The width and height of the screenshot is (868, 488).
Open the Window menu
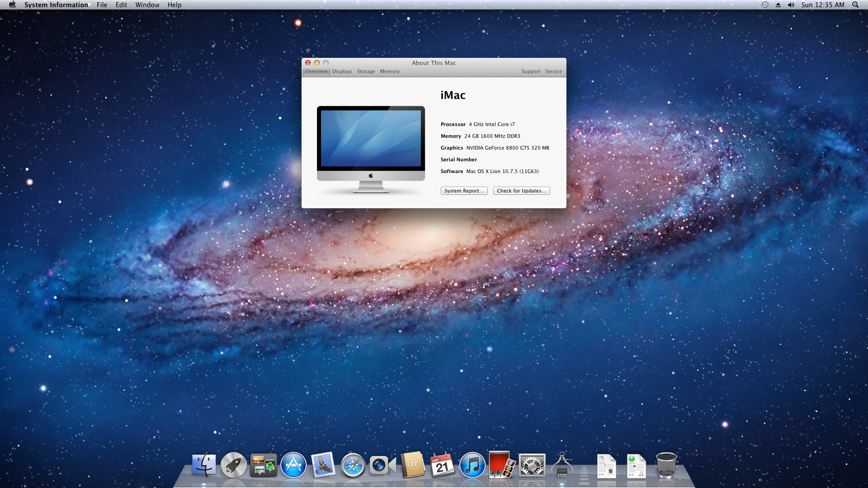[147, 5]
